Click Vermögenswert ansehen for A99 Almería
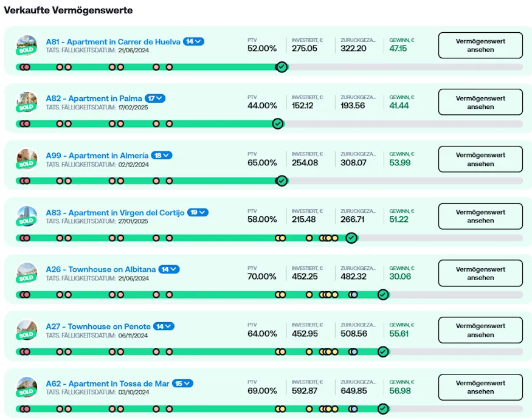The height and width of the screenshot is (420, 532). [480, 159]
